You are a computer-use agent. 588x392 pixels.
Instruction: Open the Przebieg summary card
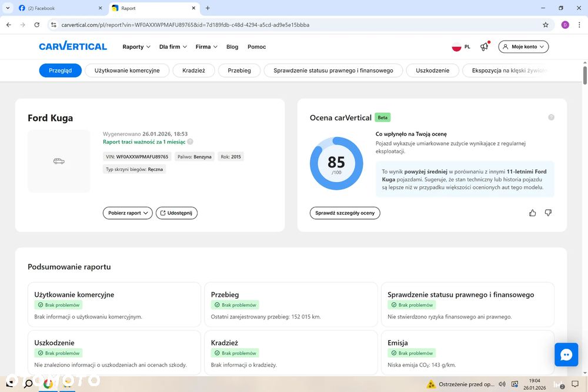pos(291,304)
